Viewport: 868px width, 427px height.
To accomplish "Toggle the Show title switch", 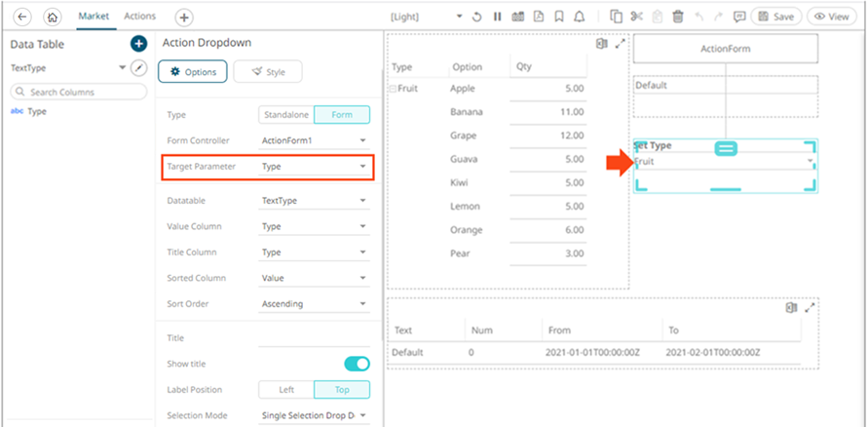I will (x=357, y=364).
